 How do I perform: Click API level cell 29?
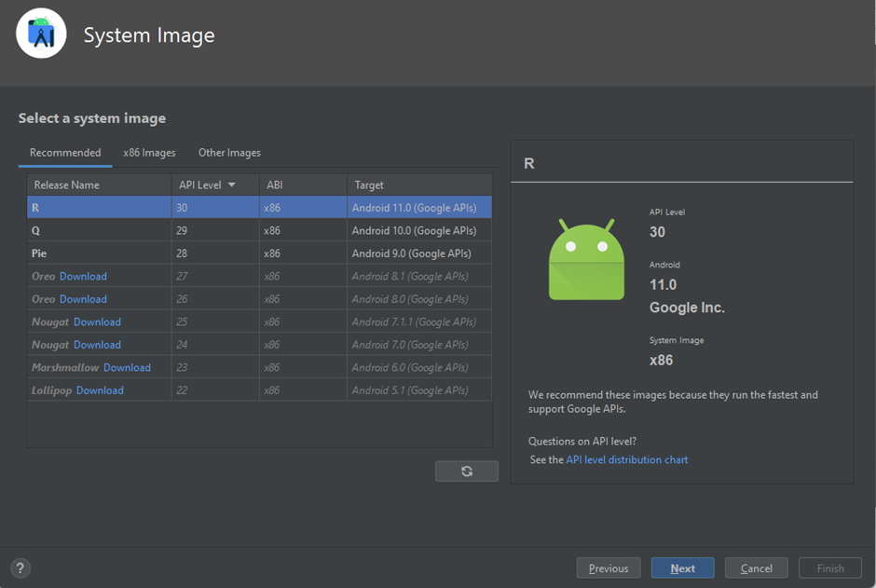(215, 230)
